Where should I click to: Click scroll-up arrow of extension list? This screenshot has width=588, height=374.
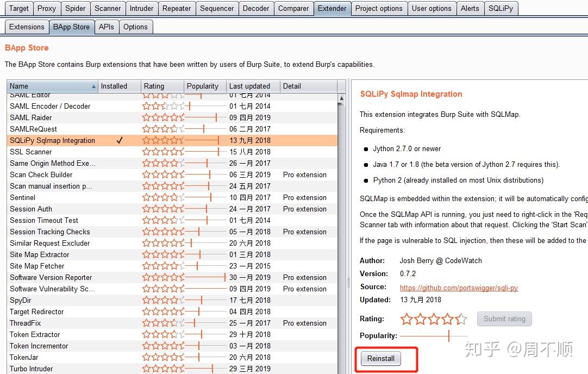(x=341, y=98)
